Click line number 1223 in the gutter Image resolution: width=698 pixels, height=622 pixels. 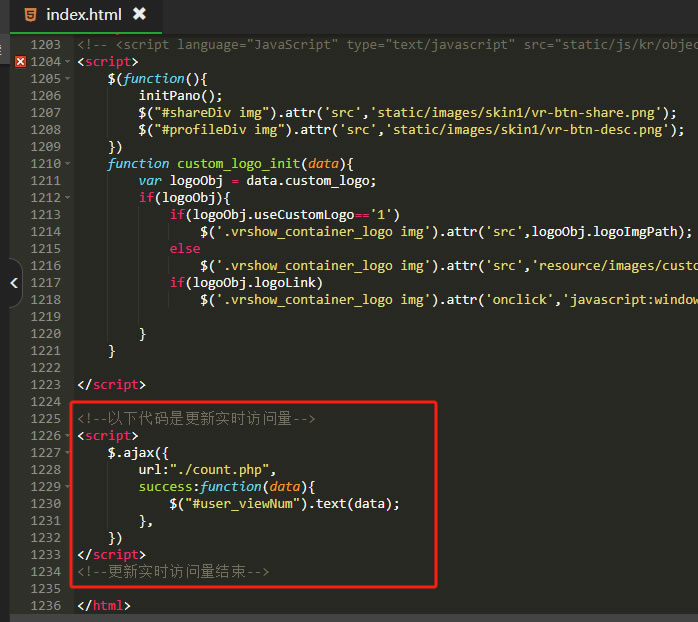point(45,385)
